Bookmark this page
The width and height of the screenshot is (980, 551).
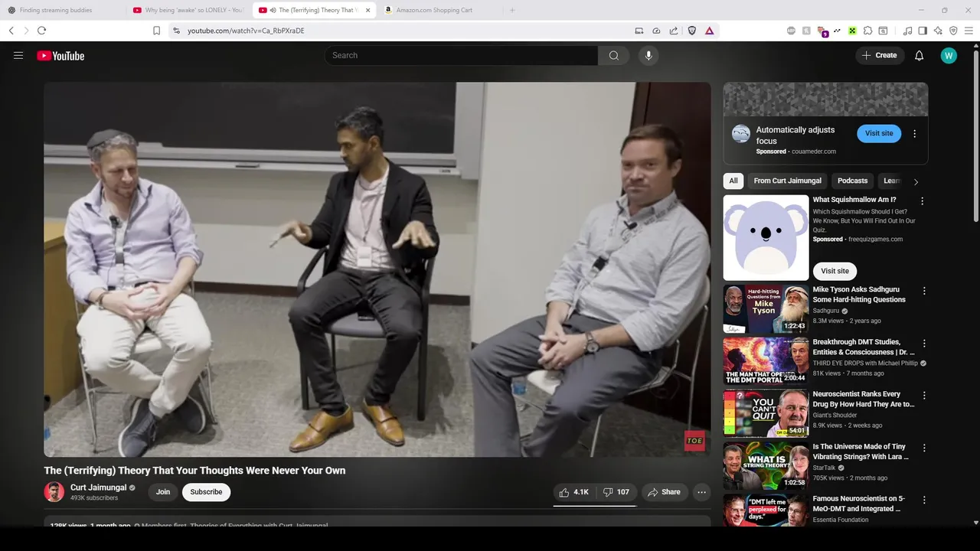click(156, 31)
